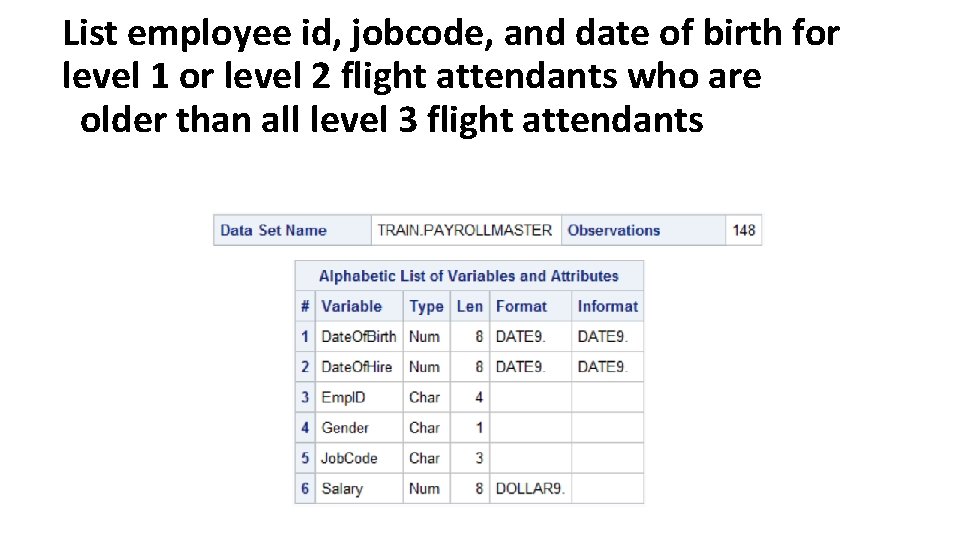Image resolution: width=960 pixels, height=540 pixels.
Task: Click the TRAIN.PAYROLLMASTER data set name
Action: 465,230
